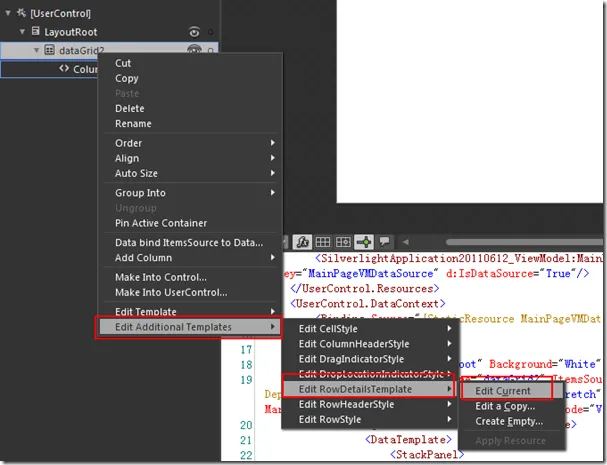607x465 pixels.
Task: Choose Create Empty template option
Action: click(x=510, y=421)
